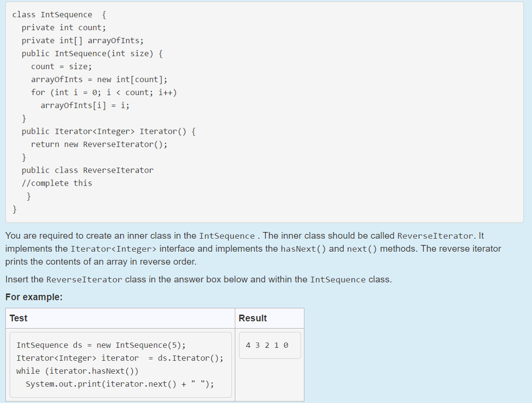The width and height of the screenshot is (532, 403).
Task: Click the 'private int[] arrayOfInts;' declaration
Action: [82, 41]
